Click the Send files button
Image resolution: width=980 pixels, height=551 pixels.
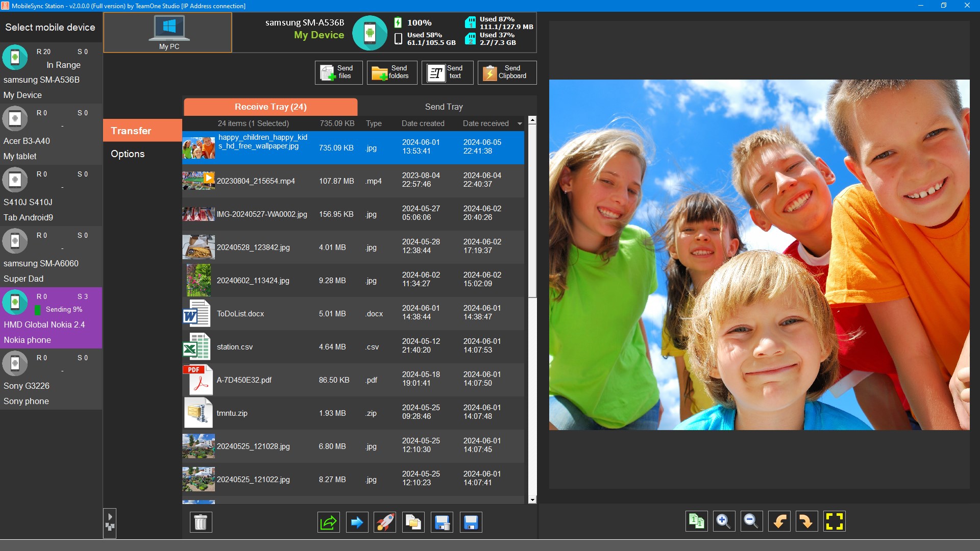coord(338,72)
